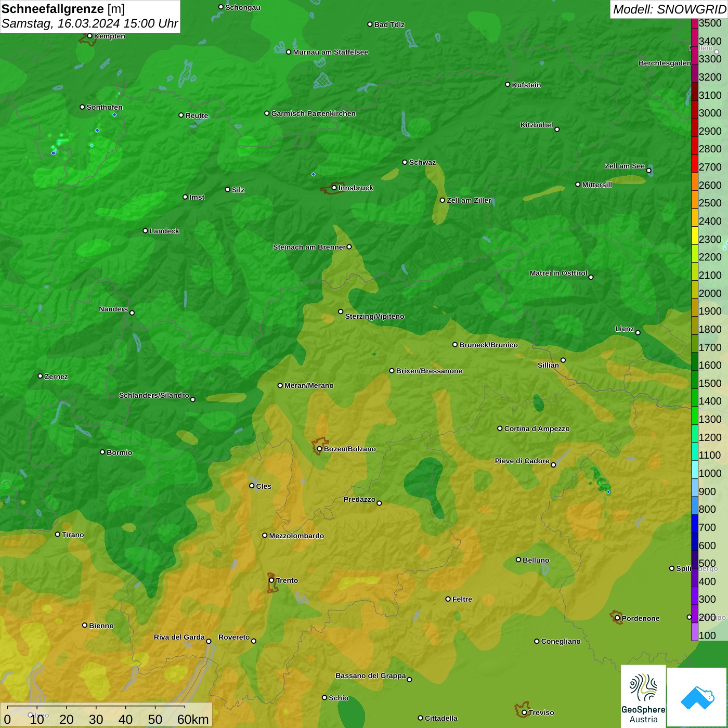Click the "Matrei in Osttirol" map label
Screen dimensions: 728x728
(558, 273)
